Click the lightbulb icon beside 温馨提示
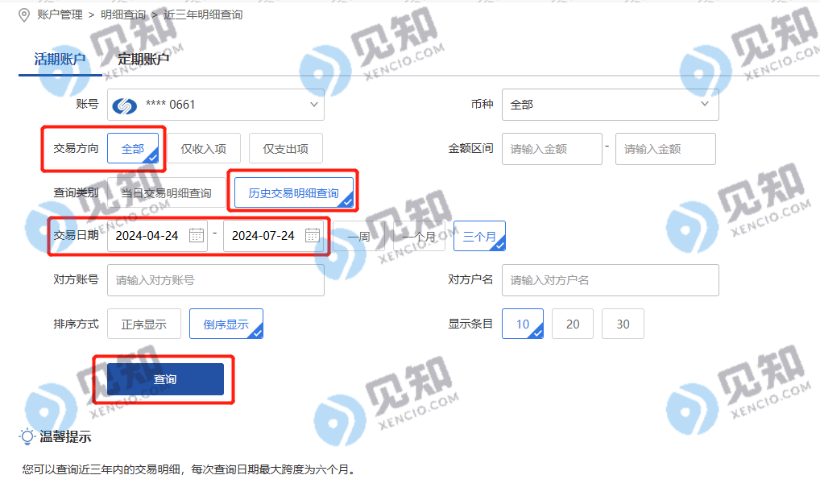This screenshot has width=820, height=504. (x=27, y=436)
